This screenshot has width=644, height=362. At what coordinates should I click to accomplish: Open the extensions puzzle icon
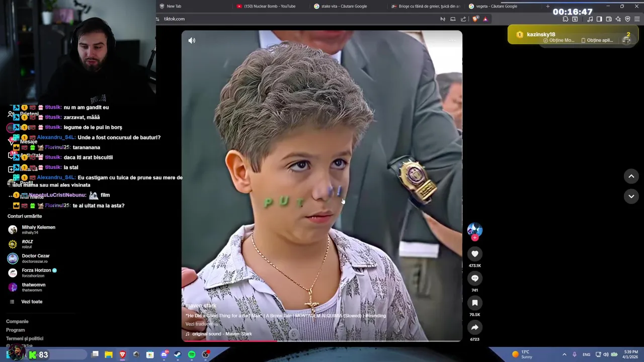(566, 19)
